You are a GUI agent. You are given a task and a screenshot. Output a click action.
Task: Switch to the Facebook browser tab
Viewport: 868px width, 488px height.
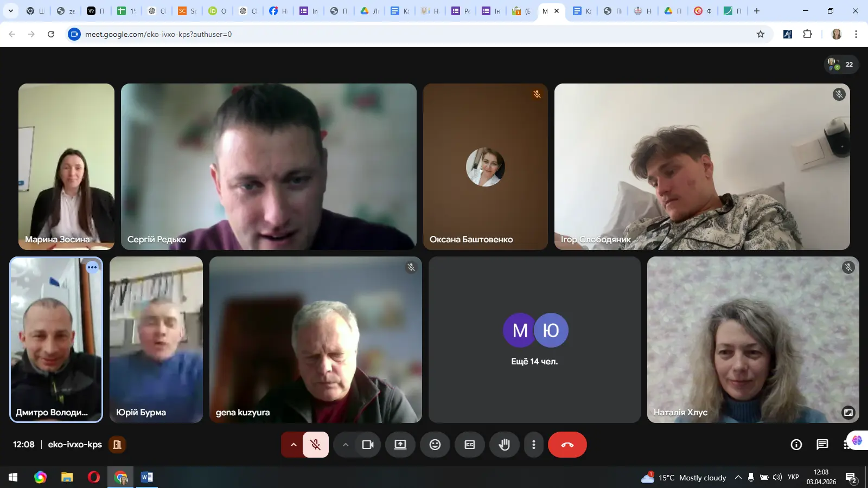[278, 11]
